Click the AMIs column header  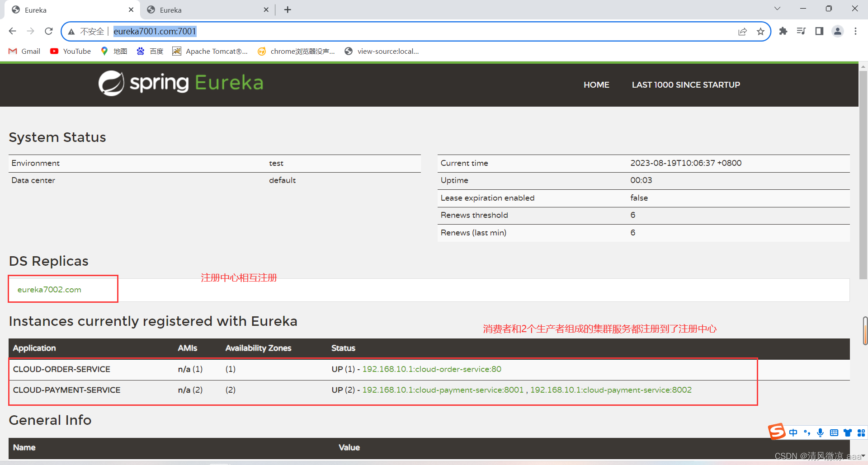pos(187,348)
